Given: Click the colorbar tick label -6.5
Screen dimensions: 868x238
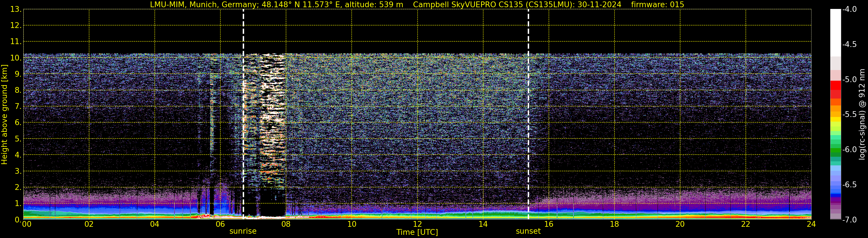Looking at the screenshot, I should point(849,185).
